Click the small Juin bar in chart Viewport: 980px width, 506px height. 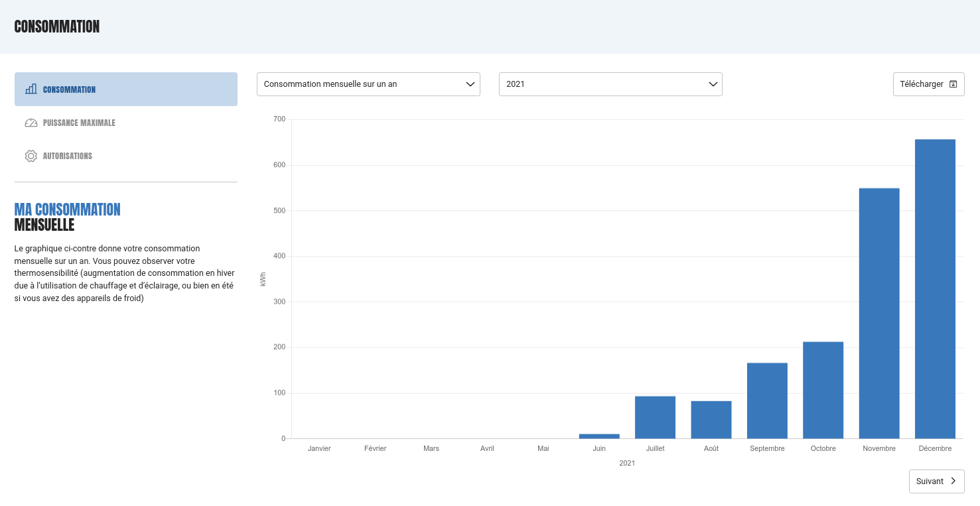tap(599, 436)
